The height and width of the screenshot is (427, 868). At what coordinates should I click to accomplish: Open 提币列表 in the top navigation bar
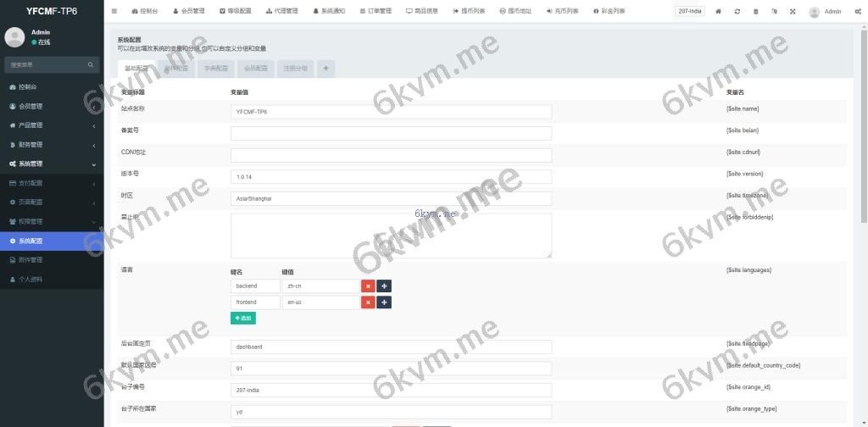pyautogui.click(x=468, y=11)
